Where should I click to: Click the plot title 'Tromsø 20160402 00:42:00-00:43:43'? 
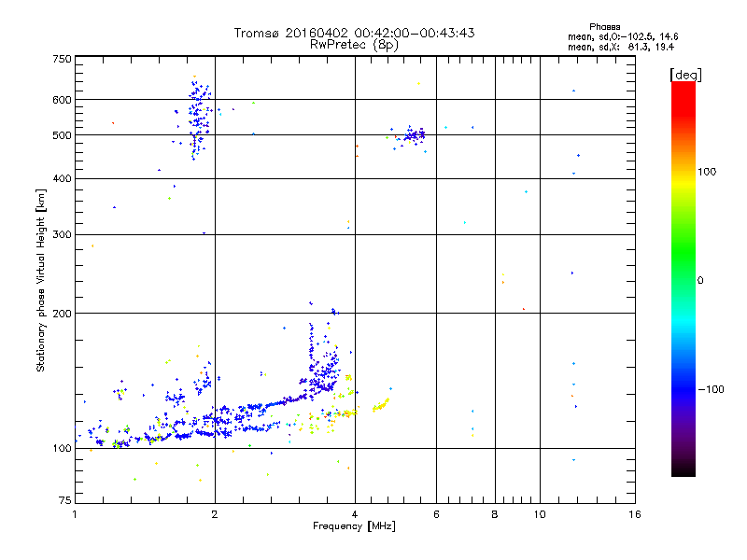point(354,33)
